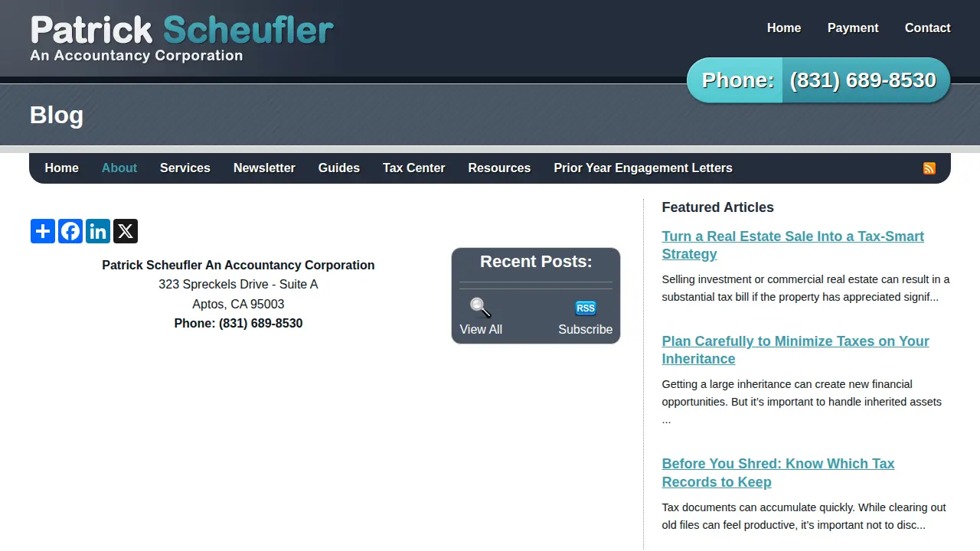Open the orange RSS feed icon in navbar
Viewport: 980px width, 551px height.
click(929, 168)
